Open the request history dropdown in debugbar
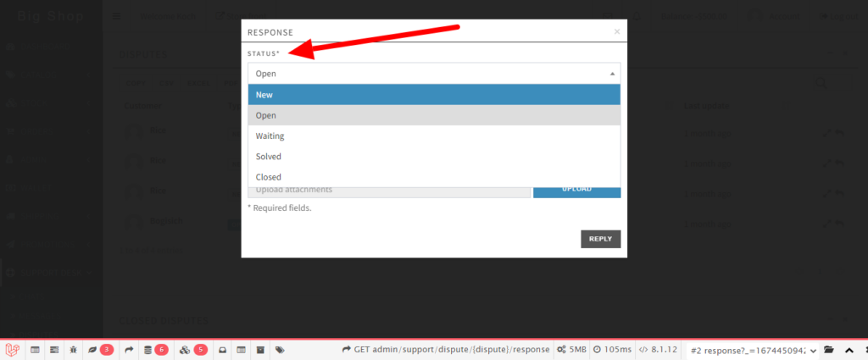The image size is (868, 360). pyautogui.click(x=753, y=349)
